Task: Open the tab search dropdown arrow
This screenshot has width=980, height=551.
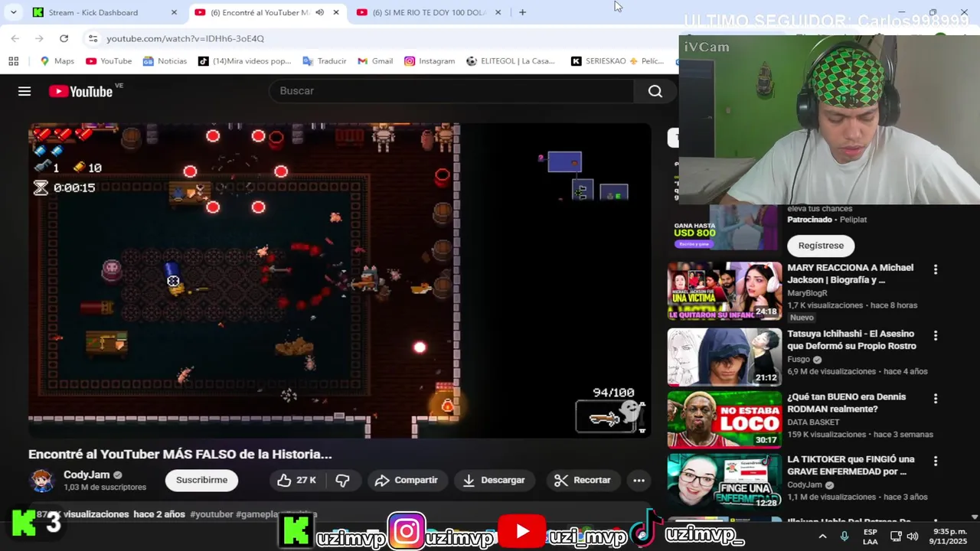Action: click(13, 12)
